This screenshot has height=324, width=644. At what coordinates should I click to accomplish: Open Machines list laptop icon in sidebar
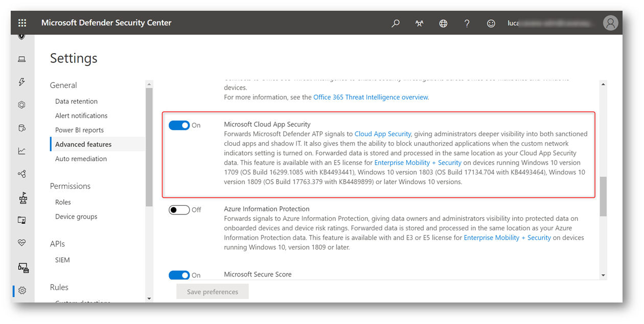(x=22, y=59)
